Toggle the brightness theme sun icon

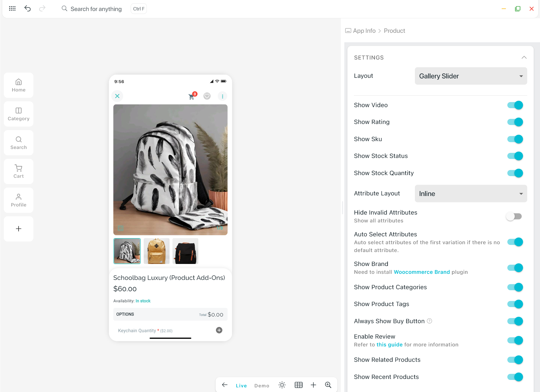coord(282,385)
